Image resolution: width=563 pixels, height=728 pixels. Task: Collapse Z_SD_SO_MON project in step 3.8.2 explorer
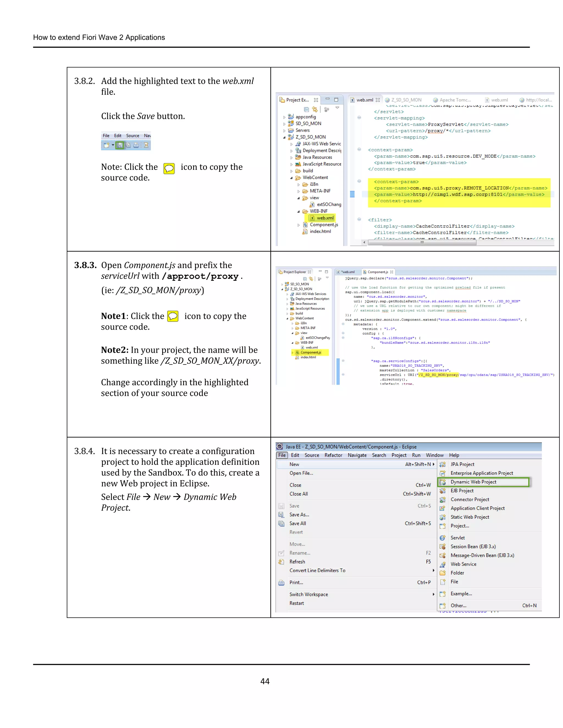coord(284,137)
